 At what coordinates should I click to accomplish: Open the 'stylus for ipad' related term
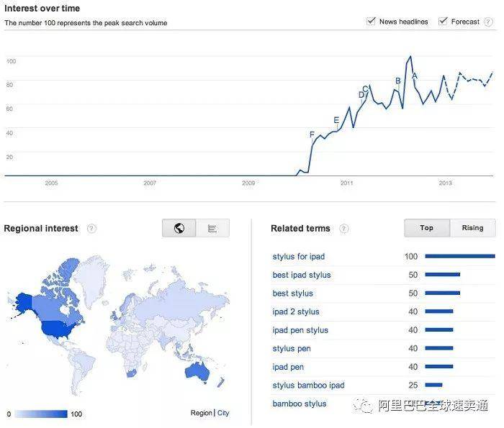point(299,257)
